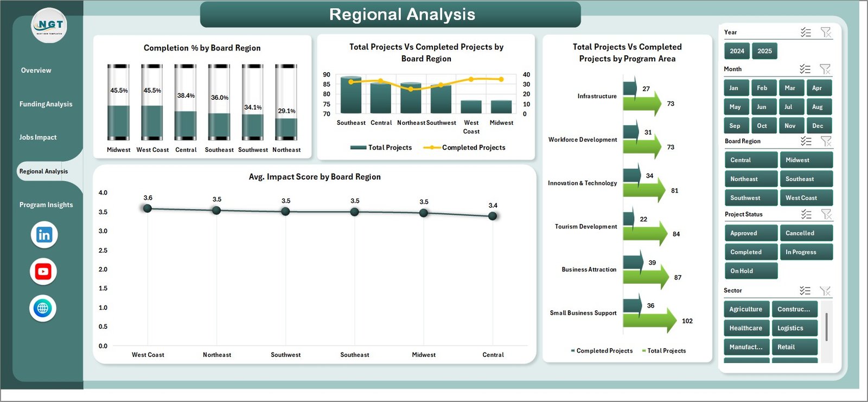Filter Sector by Retail

795,347
